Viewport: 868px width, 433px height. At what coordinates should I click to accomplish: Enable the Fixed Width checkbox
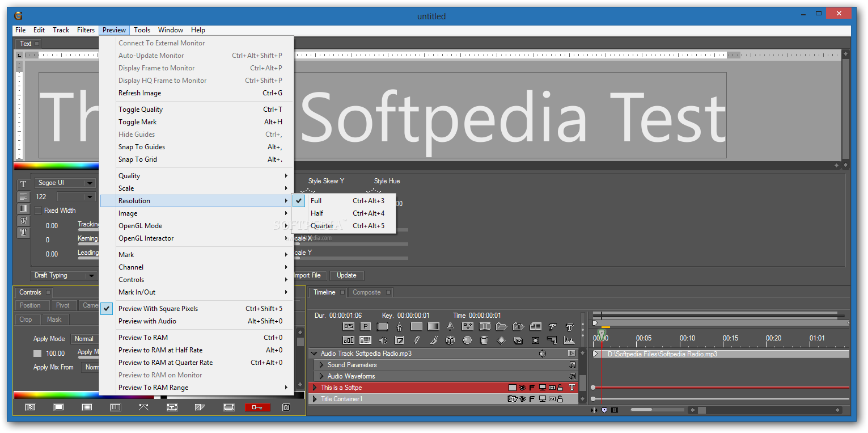pos(38,211)
